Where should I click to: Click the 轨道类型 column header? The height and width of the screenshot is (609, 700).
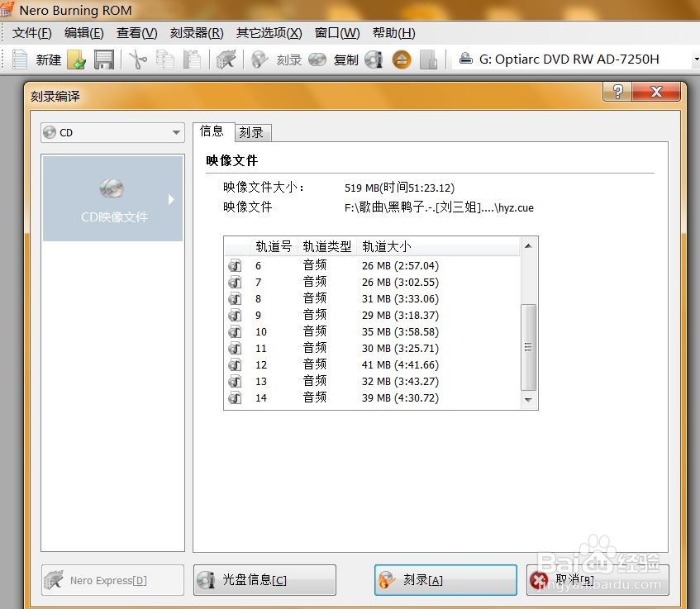326,246
